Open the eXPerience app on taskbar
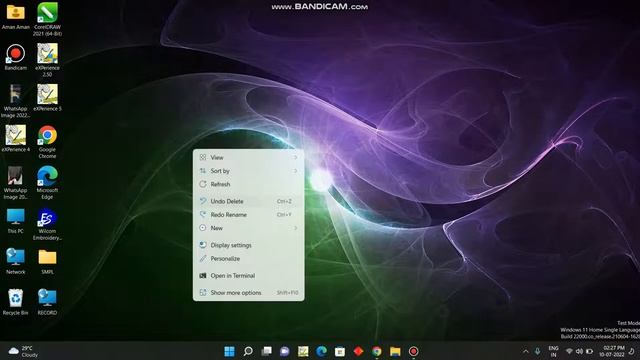 (303, 351)
